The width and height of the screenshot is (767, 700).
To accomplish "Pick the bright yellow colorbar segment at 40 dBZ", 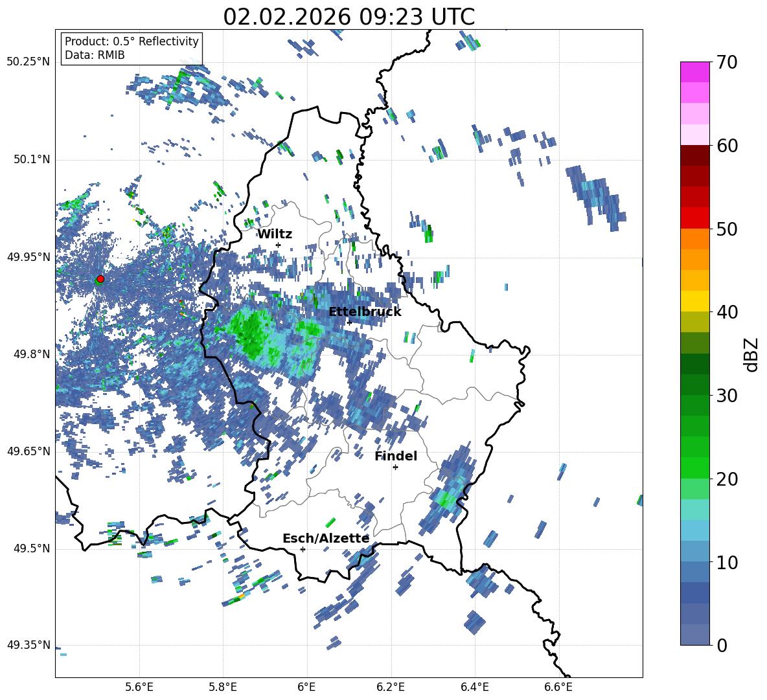I will point(695,301).
